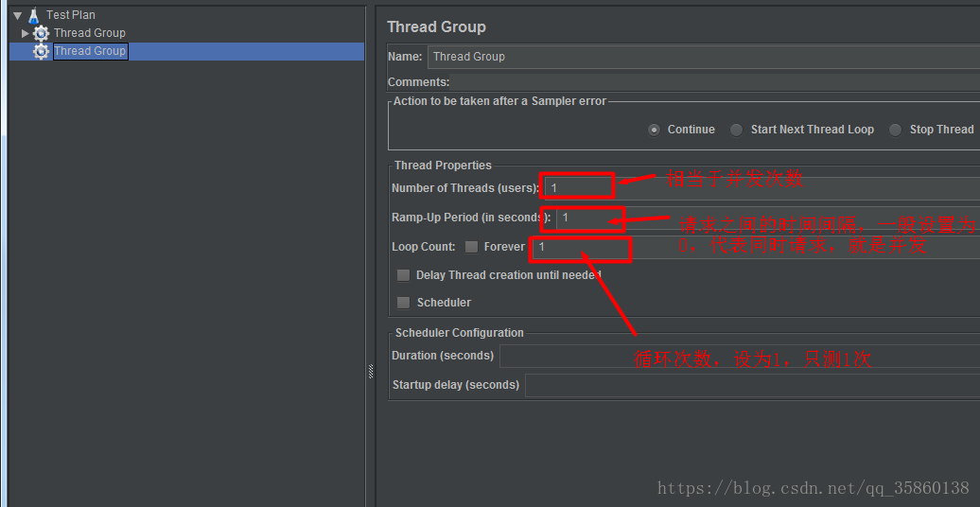
Task: Click the Scheduler Configuration section label
Action: (460, 333)
